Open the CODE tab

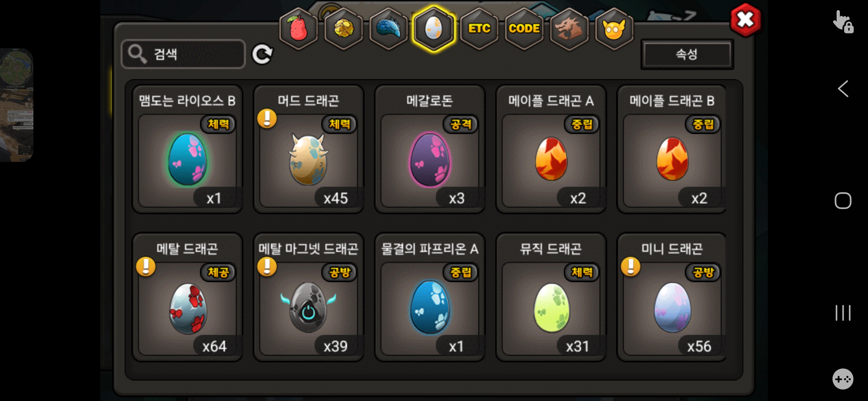(524, 29)
